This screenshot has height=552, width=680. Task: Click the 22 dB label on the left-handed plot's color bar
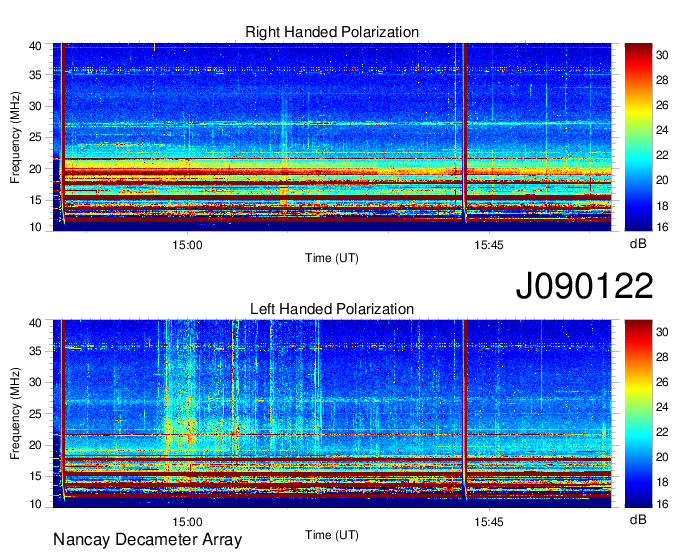(662, 432)
